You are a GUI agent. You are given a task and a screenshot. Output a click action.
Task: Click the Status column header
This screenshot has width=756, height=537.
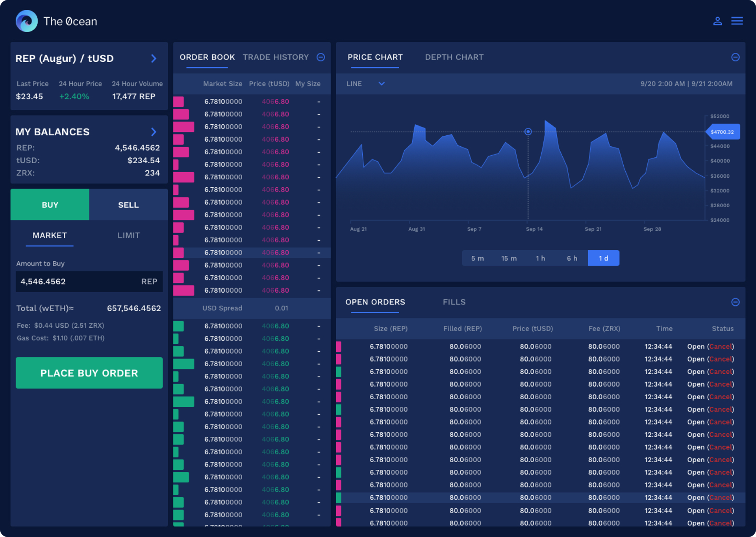(x=723, y=328)
